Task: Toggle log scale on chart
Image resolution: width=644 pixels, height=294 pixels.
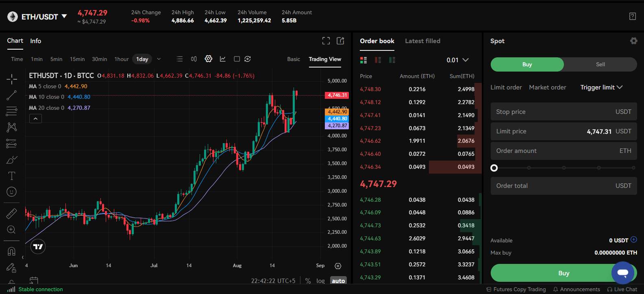Action: (320, 281)
